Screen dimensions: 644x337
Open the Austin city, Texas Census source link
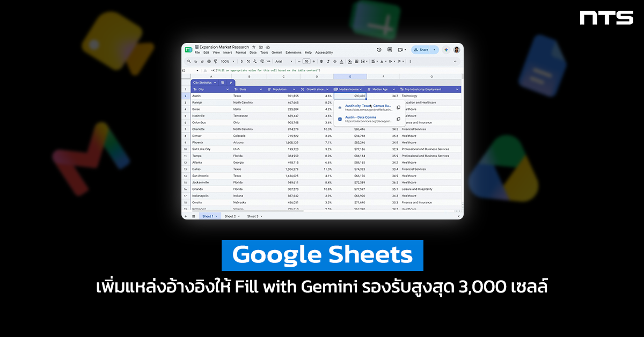pyautogui.click(x=368, y=106)
